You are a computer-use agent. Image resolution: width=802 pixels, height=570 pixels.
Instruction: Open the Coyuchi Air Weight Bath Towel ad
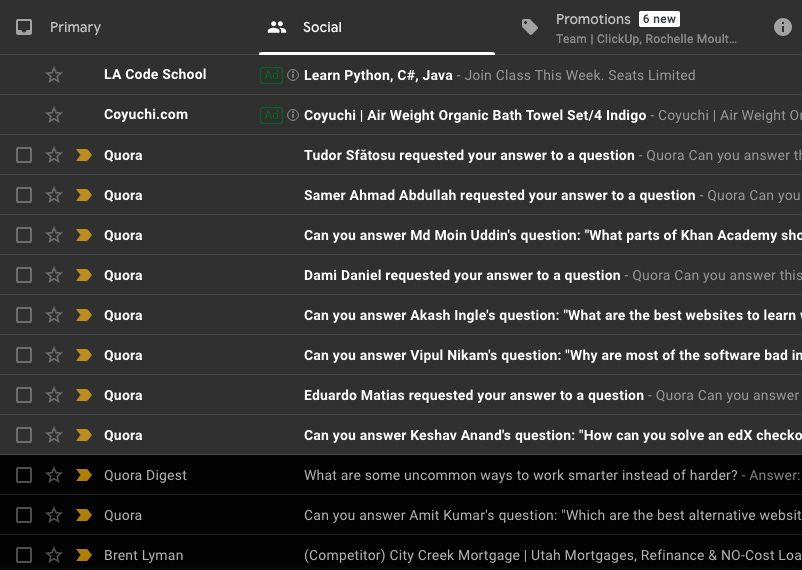click(401, 115)
